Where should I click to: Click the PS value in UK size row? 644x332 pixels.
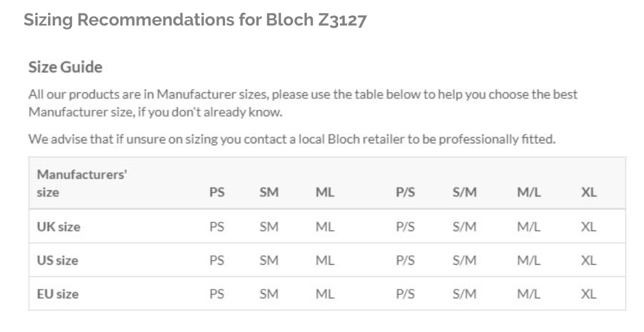point(217,227)
